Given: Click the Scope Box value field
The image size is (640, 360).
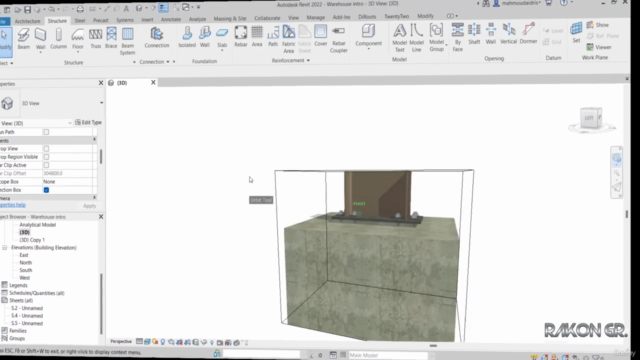Looking at the screenshot, I should coord(67,182).
